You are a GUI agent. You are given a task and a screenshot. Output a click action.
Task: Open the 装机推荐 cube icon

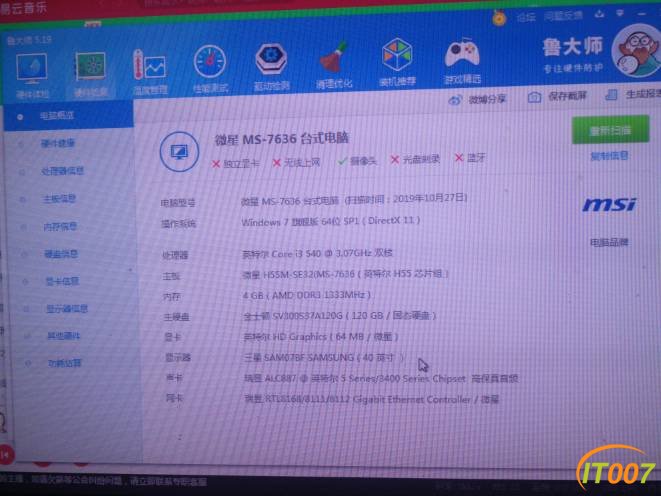[397, 55]
